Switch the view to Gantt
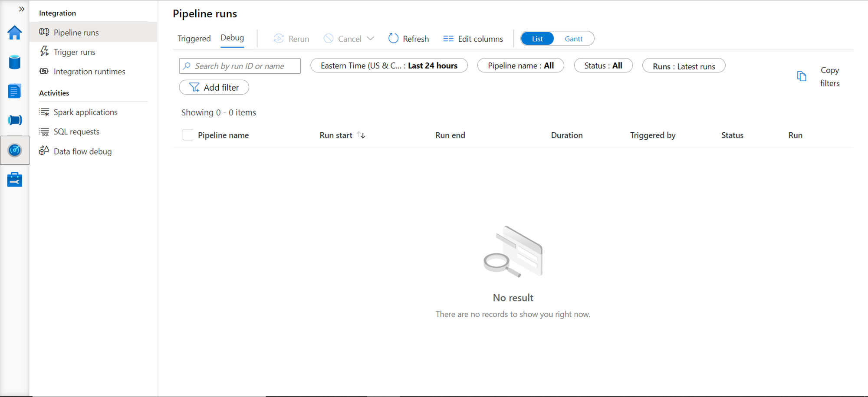This screenshot has height=397, width=868. (573, 39)
